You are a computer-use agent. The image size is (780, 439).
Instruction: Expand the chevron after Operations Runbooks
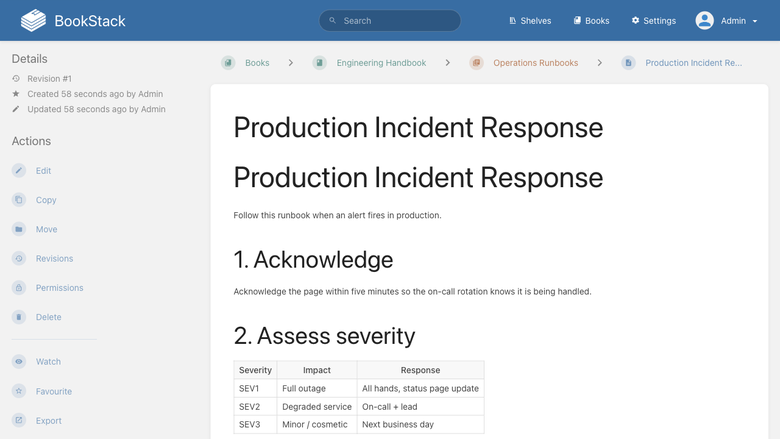600,63
